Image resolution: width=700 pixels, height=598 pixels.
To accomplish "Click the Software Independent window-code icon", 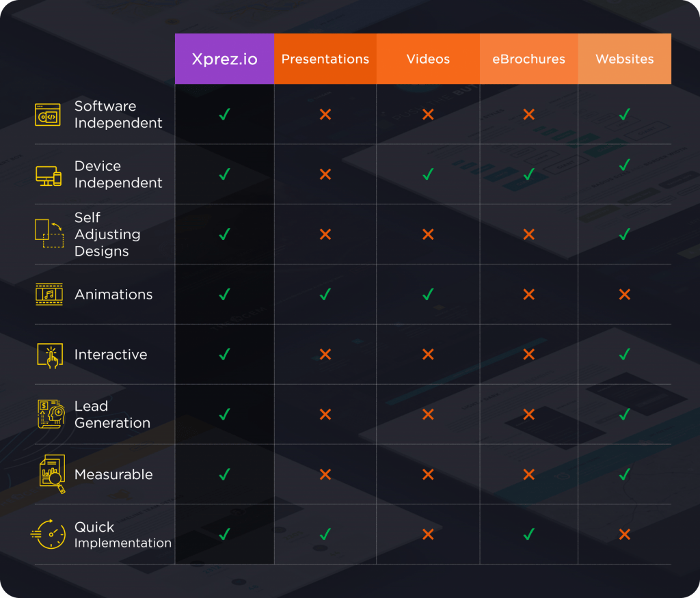I will point(48,115).
